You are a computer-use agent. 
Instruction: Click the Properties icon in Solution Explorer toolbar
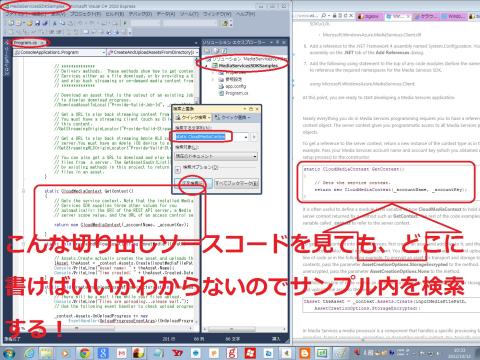pos(208,51)
